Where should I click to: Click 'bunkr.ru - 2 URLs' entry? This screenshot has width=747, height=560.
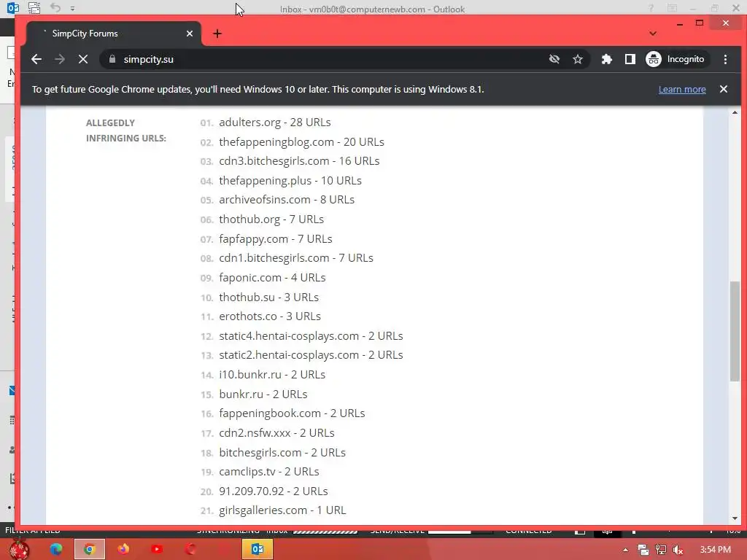tap(263, 394)
